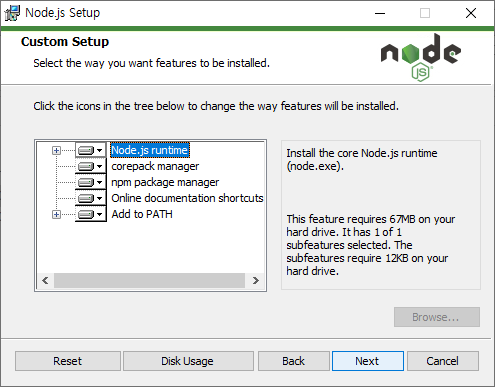This screenshot has width=495, height=387.
Task: Cancel the Node.js setup
Action: point(443,361)
